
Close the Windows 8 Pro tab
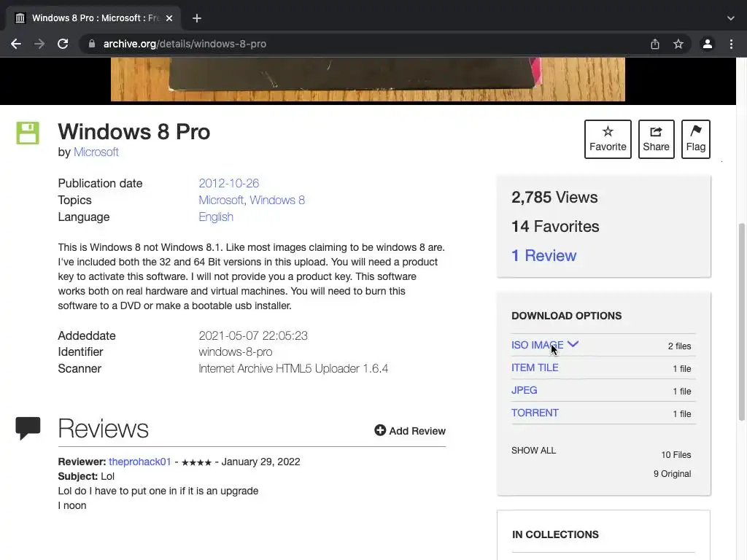[x=169, y=18]
